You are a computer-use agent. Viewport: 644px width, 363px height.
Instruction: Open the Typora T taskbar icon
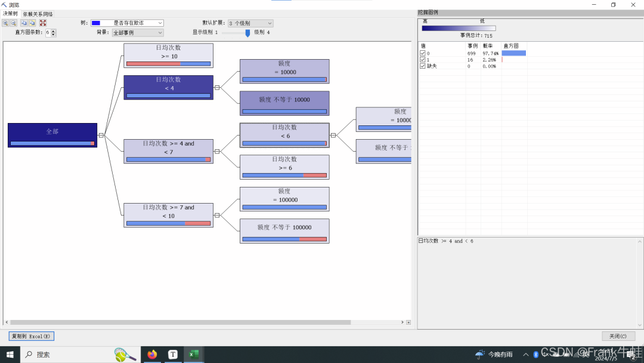(173, 355)
